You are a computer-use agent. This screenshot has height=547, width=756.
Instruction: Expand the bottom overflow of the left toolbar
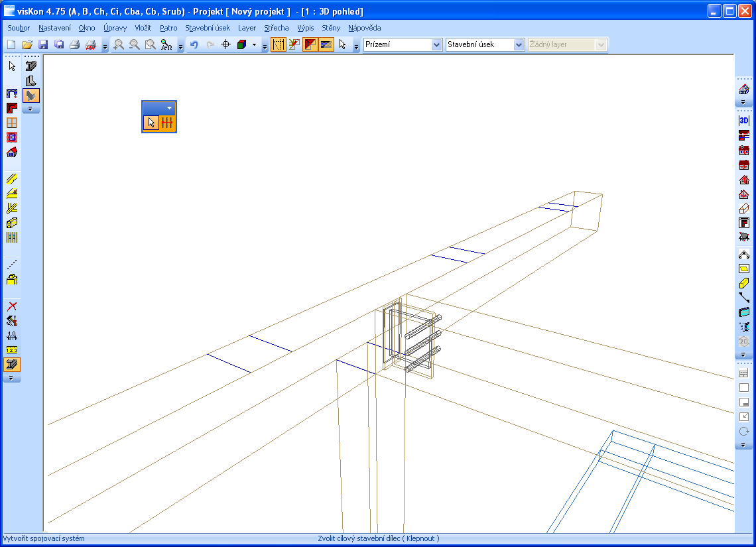click(11, 379)
